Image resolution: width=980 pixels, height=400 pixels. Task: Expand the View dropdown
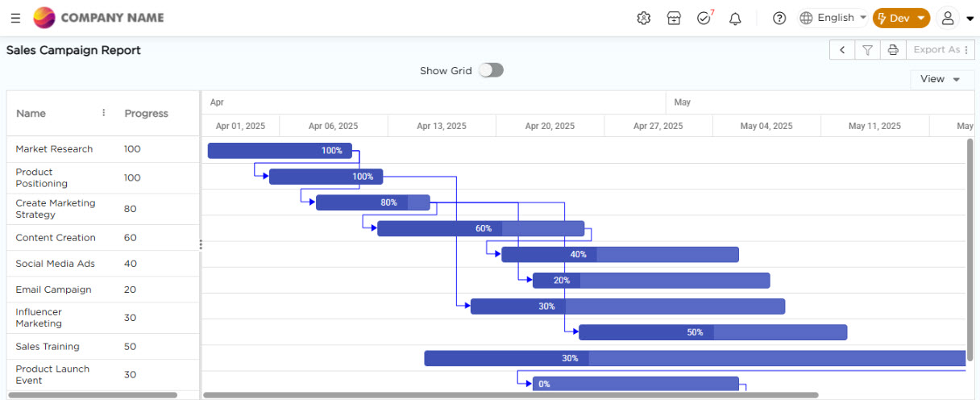(941, 79)
